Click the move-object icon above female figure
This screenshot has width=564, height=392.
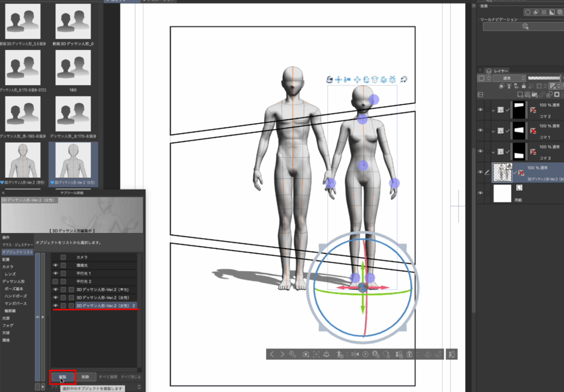pyautogui.click(x=357, y=80)
